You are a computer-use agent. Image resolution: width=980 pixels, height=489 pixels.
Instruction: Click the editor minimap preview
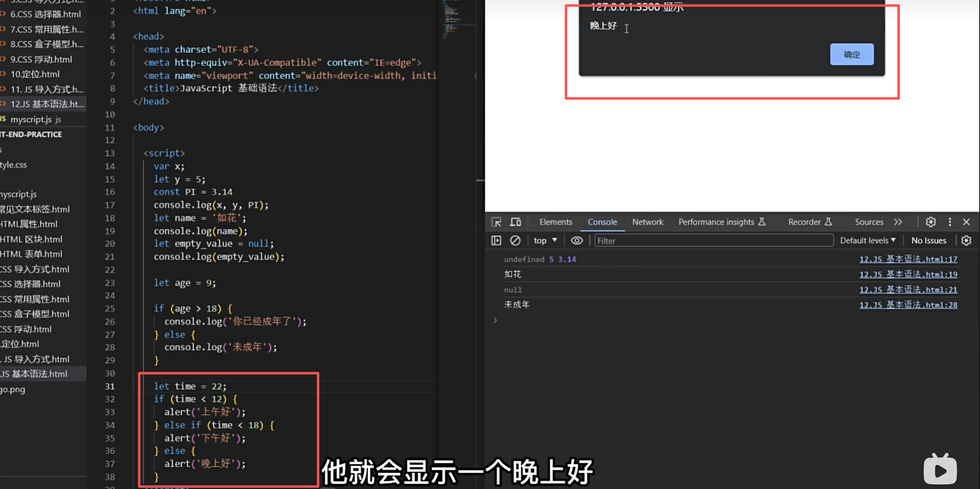451,20
